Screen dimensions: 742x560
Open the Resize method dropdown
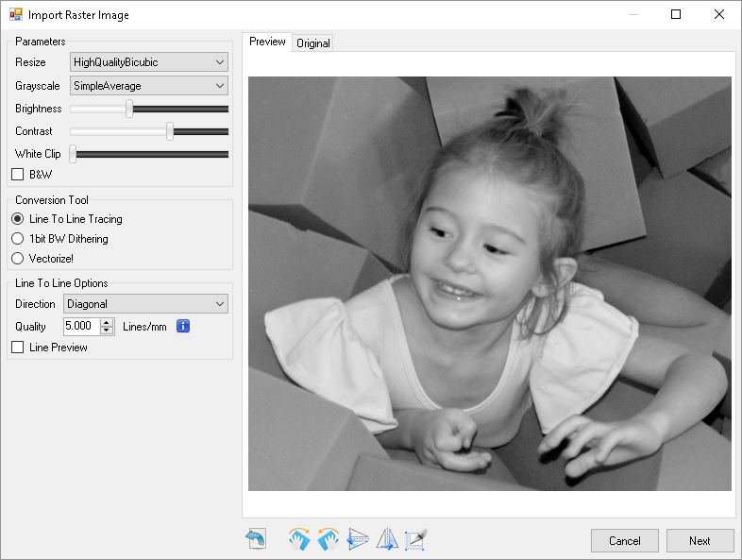pyautogui.click(x=149, y=62)
